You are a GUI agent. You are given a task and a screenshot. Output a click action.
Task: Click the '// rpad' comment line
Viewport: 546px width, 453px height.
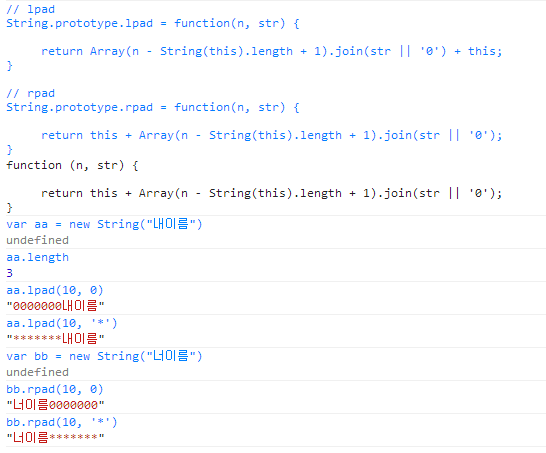(31, 93)
